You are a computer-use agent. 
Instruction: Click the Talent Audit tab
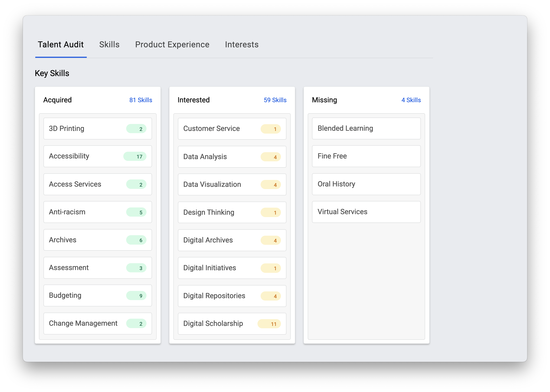pos(61,45)
